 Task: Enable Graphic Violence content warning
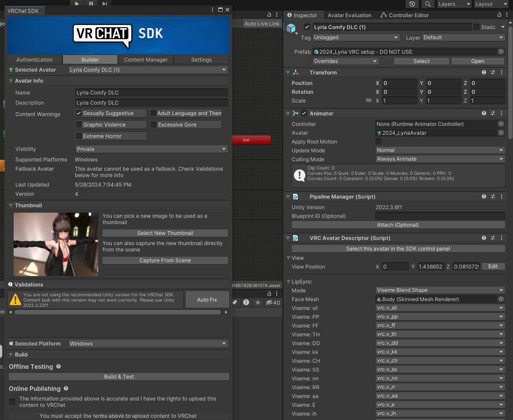click(x=78, y=125)
